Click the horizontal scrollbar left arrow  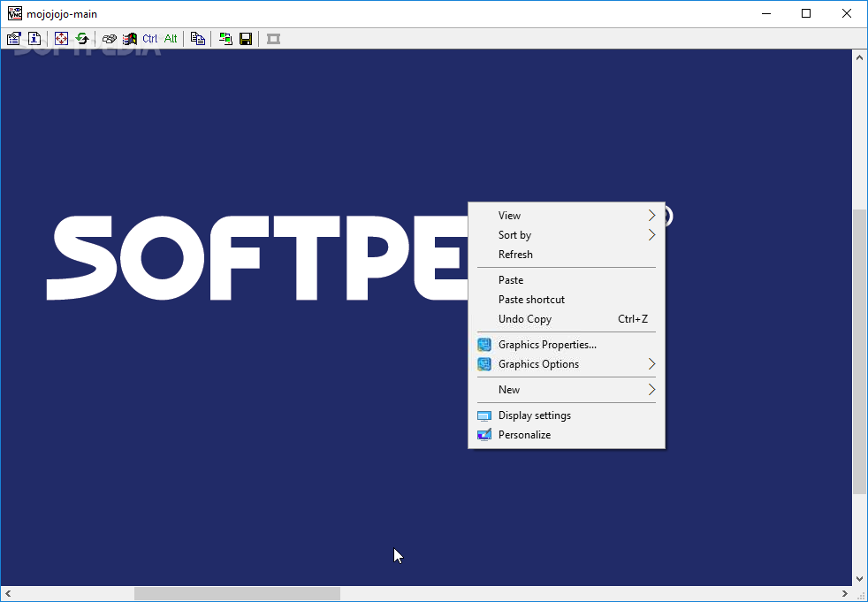[8, 594]
